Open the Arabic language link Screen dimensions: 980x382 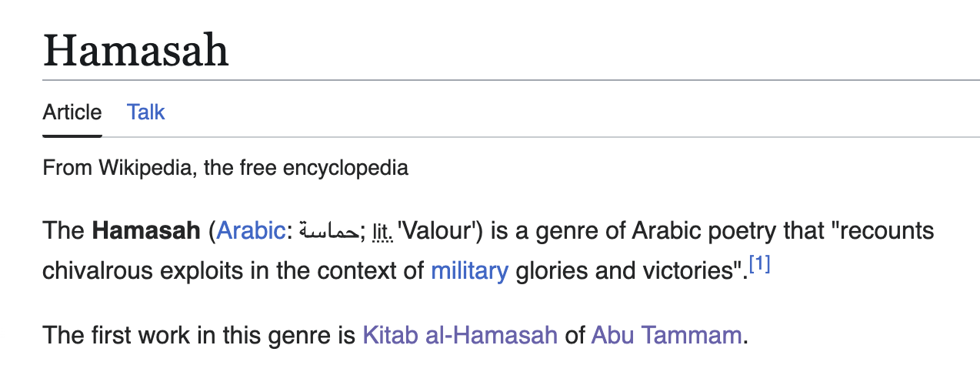(251, 230)
